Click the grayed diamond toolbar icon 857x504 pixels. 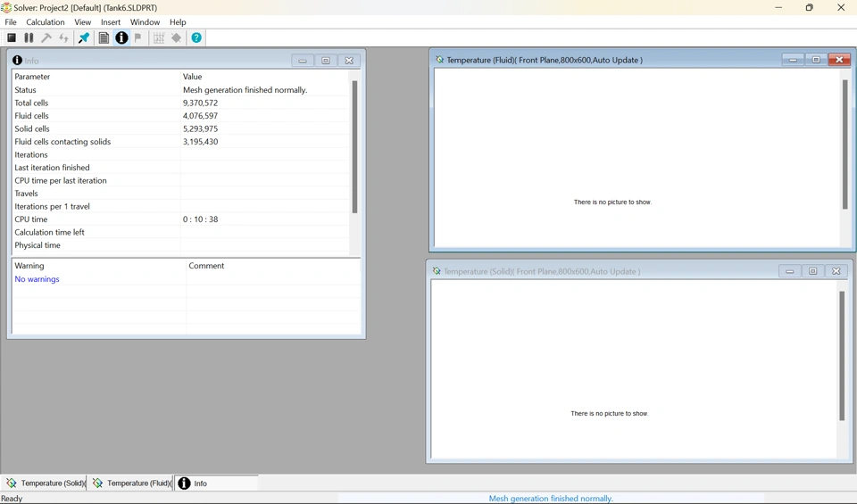tap(176, 37)
